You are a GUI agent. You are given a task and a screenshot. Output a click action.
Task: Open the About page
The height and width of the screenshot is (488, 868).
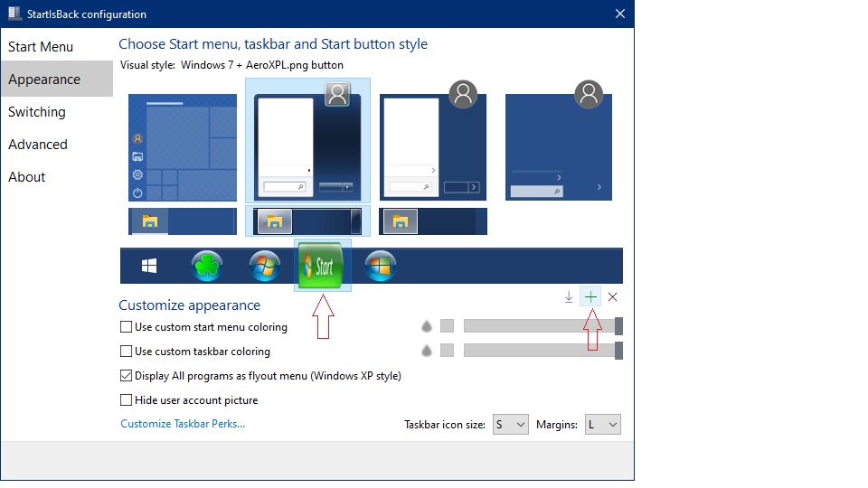pyautogui.click(x=56, y=177)
